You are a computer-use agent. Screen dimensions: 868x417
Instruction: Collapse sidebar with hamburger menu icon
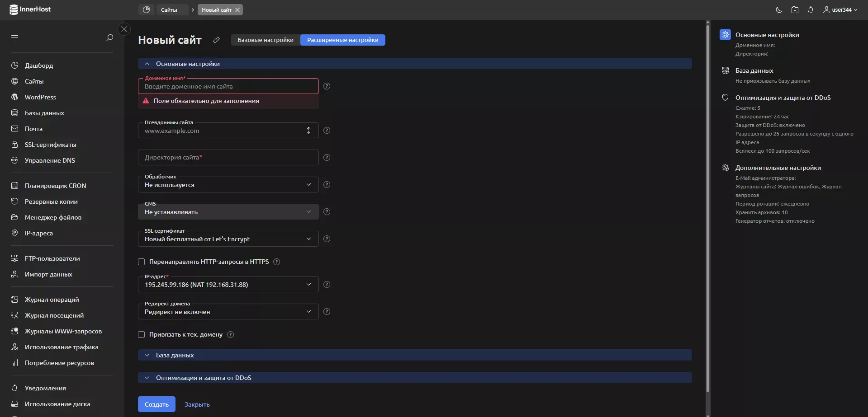point(15,38)
